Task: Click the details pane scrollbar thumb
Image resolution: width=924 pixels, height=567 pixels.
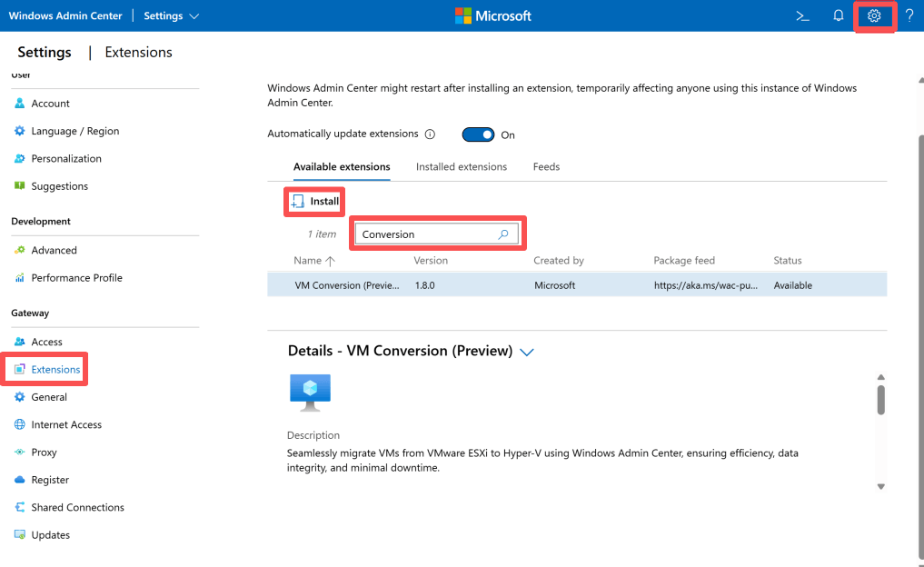Action: tap(881, 400)
